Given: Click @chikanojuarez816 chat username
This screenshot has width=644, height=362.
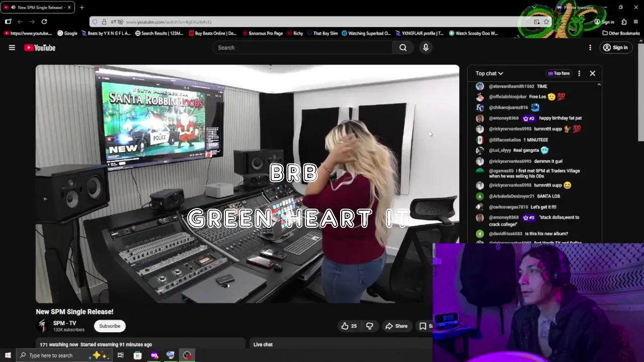Looking at the screenshot, I should click(508, 108).
